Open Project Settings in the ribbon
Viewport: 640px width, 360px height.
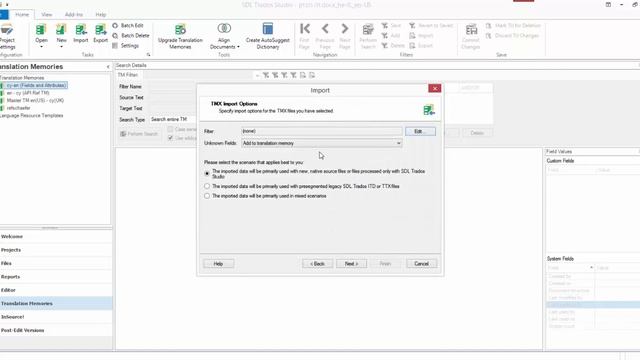click(x=7, y=36)
